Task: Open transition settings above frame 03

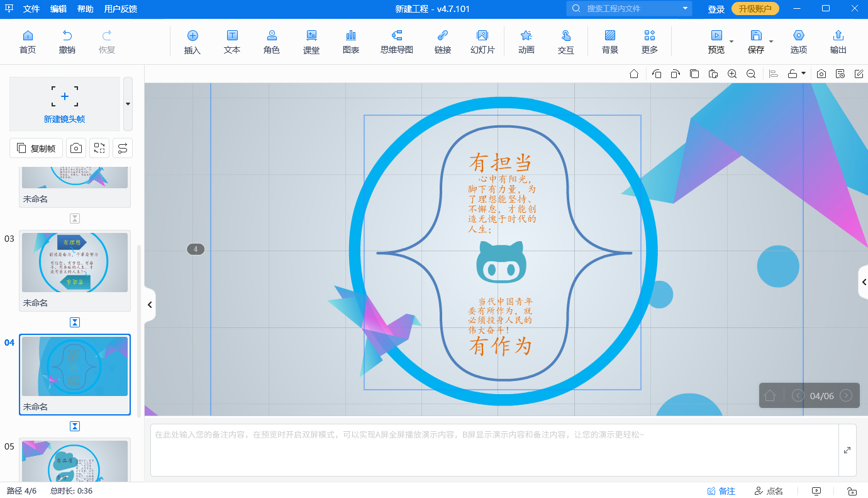Action: [75, 218]
